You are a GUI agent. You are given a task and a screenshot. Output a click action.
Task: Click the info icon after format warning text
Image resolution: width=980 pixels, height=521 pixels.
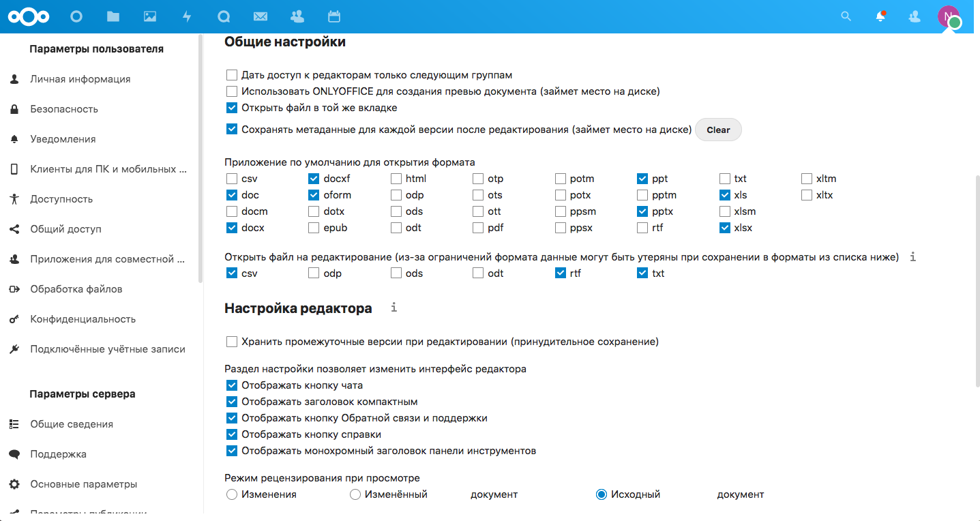pyautogui.click(x=913, y=257)
